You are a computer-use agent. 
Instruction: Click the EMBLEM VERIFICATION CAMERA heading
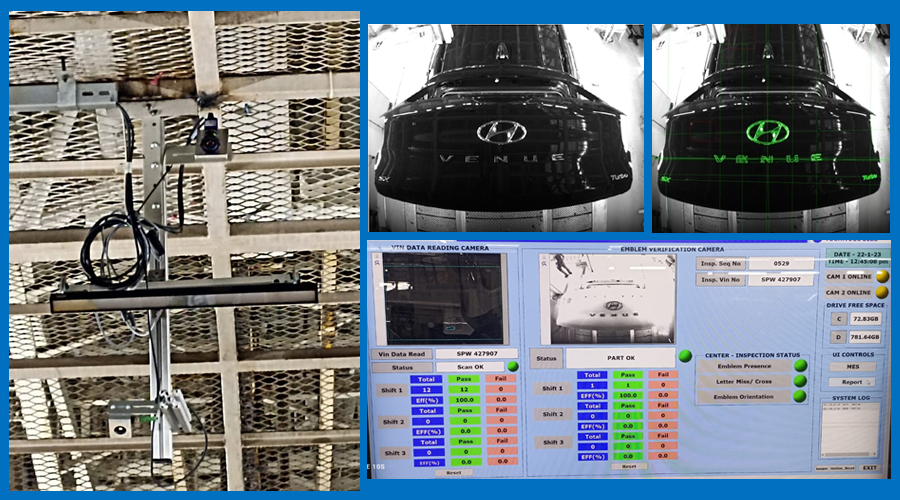point(672,250)
